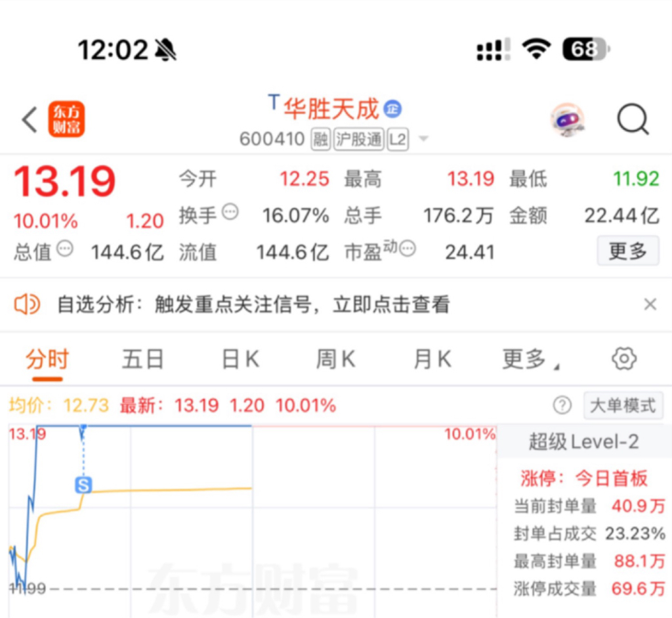672x618 pixels.
Task: Switch to the 周K chart tab
Action: coord(335,359)
